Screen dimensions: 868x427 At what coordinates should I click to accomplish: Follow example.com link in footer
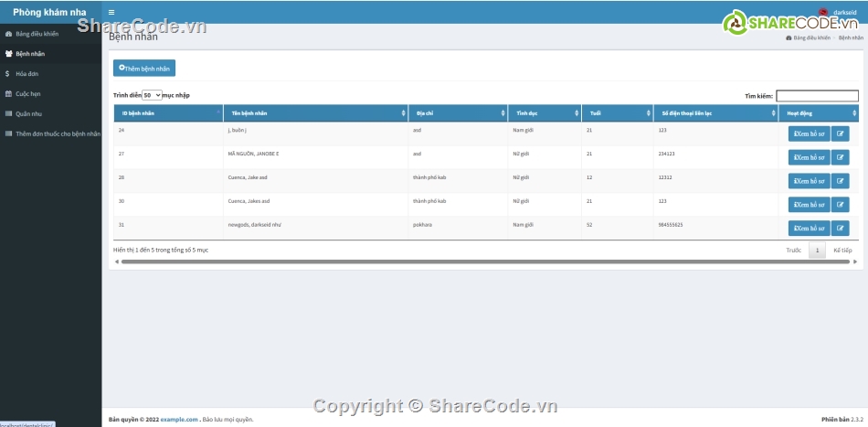pos(179,420)
